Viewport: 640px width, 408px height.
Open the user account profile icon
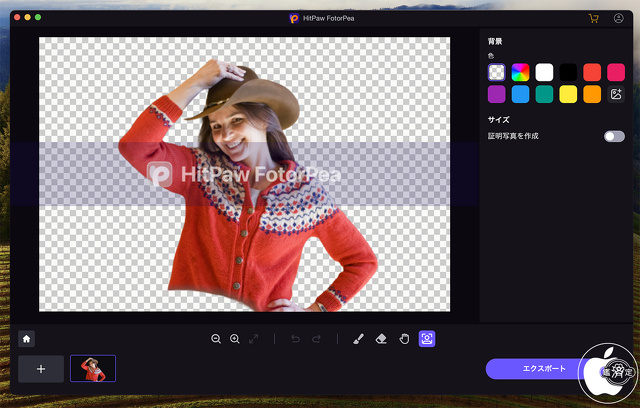619,18
